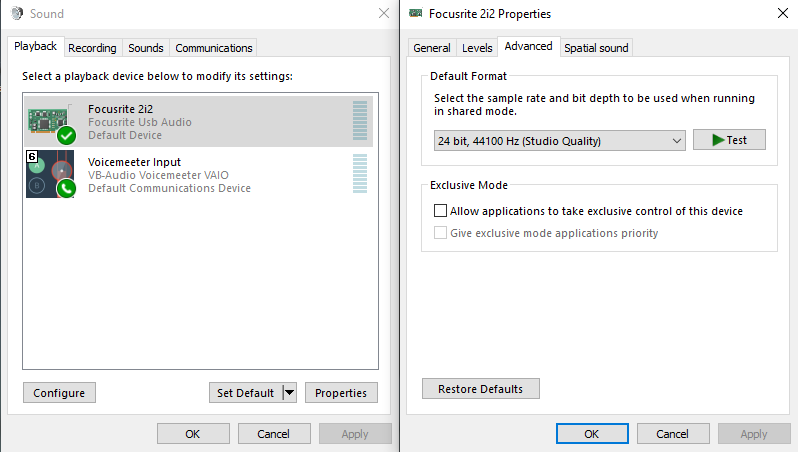The height and width of the screenshot is (452, 798).
Task: Click the Focusrite 2i2 Properties title icon
Action: [416, 13]
